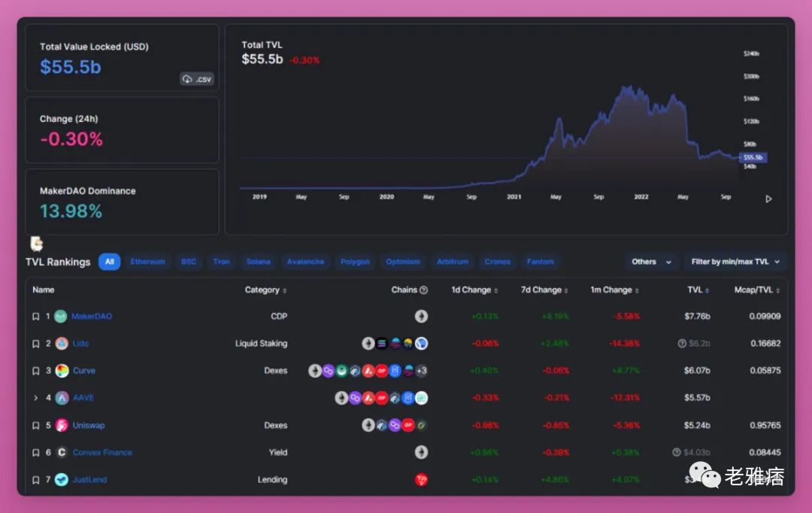Image resolution: width=812 pixels, height=513 pixels.
Task: Switch to the Solana chain tab
Action: [258, 262]
